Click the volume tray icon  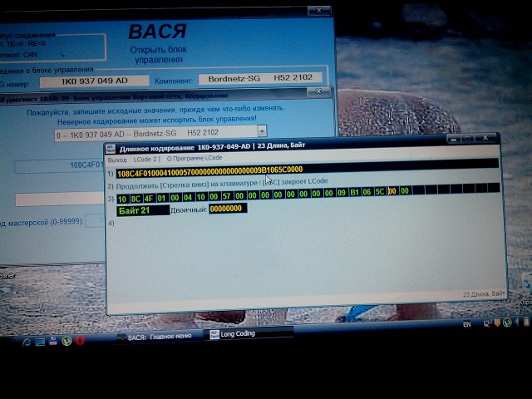point(517,322)
